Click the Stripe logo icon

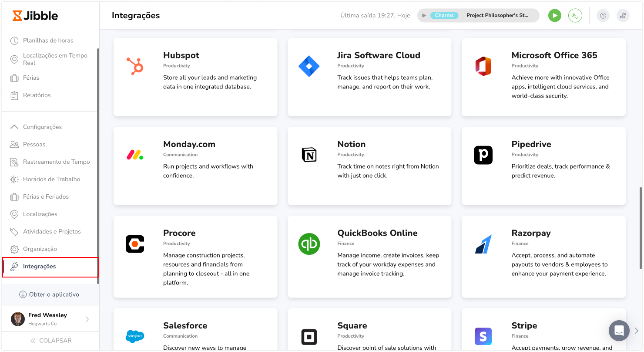(x=483, y=336)
